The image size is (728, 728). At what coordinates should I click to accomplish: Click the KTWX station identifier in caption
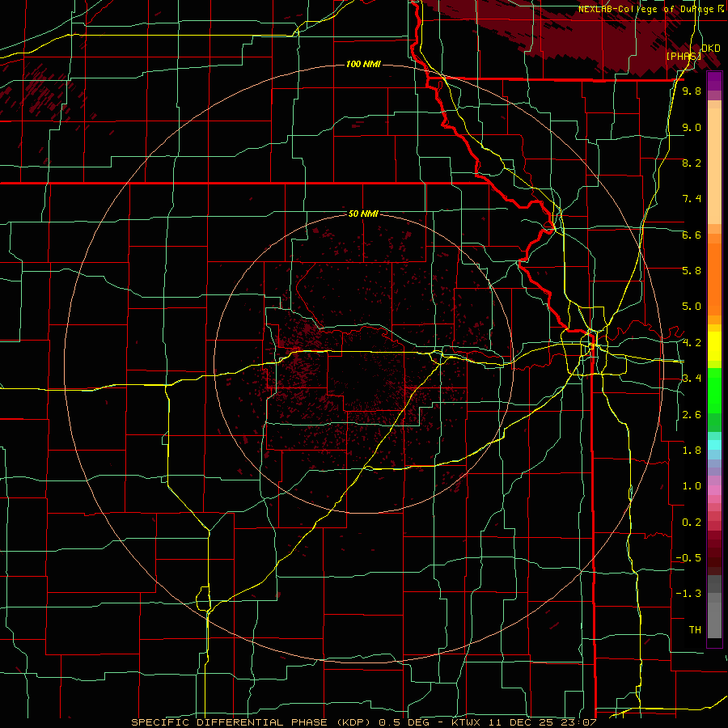pyautogui.click(x=467, y=722)
